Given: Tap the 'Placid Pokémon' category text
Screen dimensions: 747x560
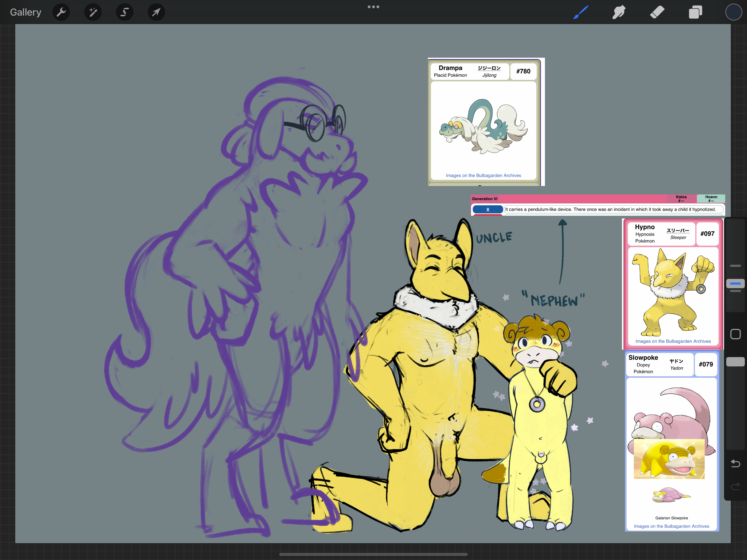Looking at the screenshot, I should click(x=450, y=75).
